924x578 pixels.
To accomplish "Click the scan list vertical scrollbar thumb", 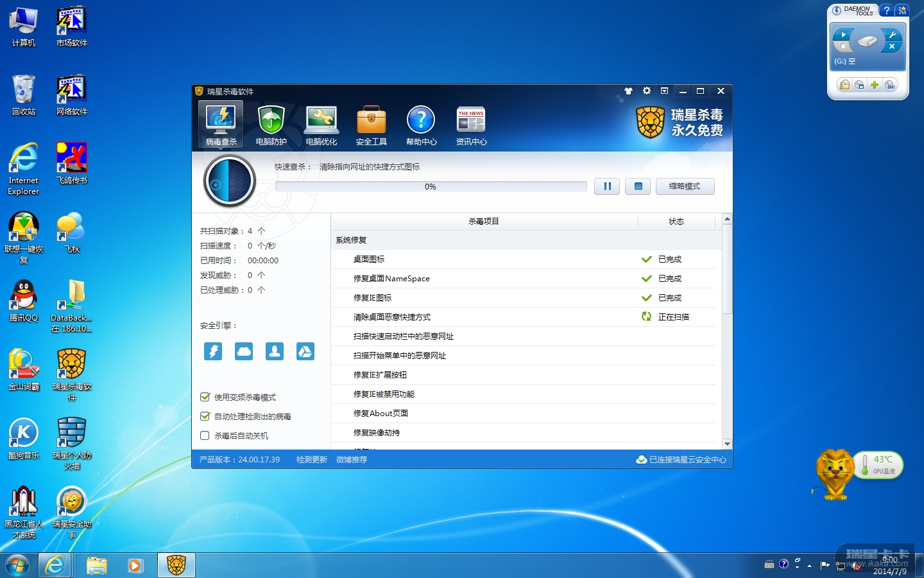I will (x=727, y=269).
